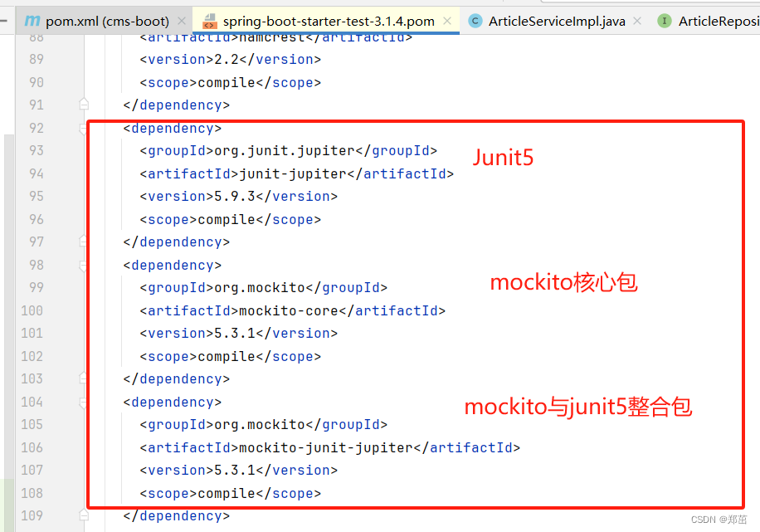Click the interface icon on ArticleReposi tab
760x532 pixels.
tap(665, 21)
